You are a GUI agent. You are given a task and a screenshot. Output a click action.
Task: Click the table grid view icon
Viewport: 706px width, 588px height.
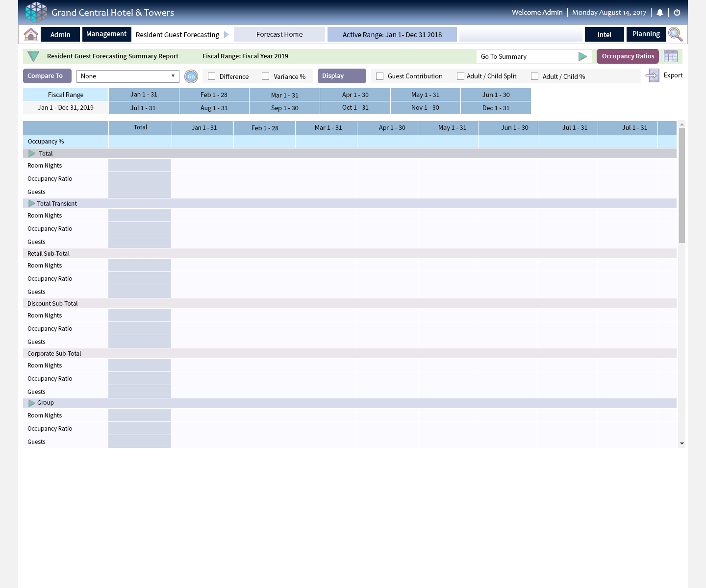[670, 56]
